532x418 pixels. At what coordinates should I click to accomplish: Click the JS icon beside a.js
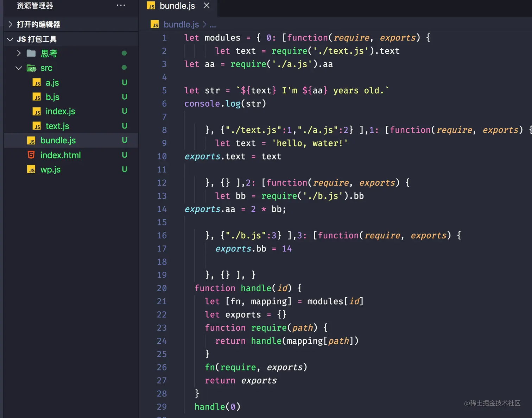click(37, 83)
